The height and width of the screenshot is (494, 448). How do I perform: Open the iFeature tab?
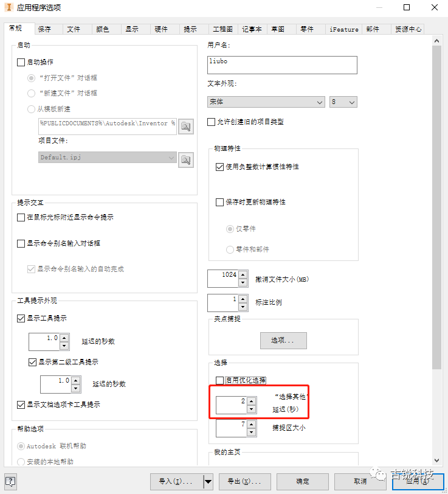tap(344, 29)
